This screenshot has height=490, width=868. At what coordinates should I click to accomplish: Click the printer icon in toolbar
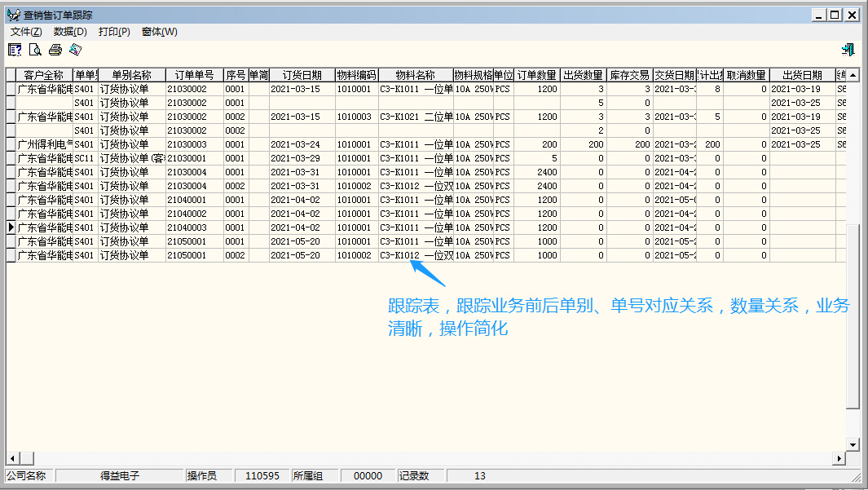tap(55, 51)
